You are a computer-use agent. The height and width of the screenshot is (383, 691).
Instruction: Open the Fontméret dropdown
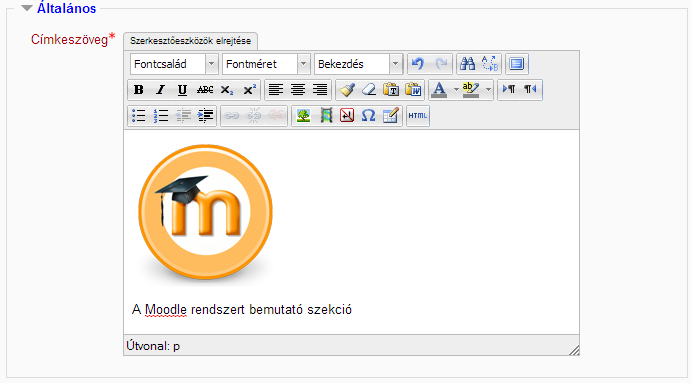(266, 64)
